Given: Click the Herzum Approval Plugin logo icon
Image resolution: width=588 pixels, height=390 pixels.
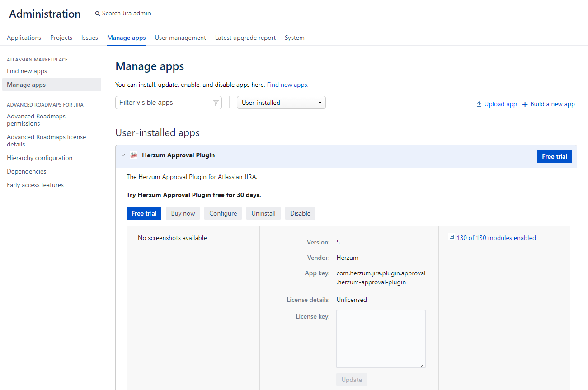Looking at the screenshot, I should [134, 155].
